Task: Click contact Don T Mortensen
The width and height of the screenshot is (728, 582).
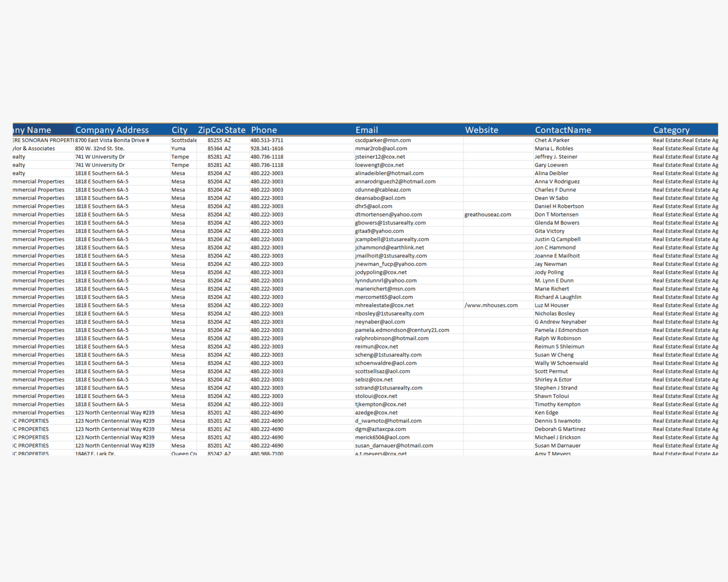Action: [557, 214]
